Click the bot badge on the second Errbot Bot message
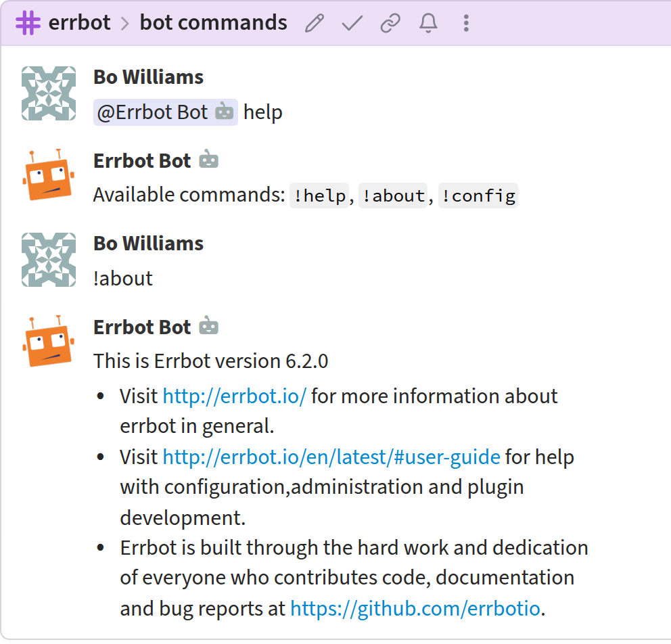671x644 pixels. [x=208, y=326]
